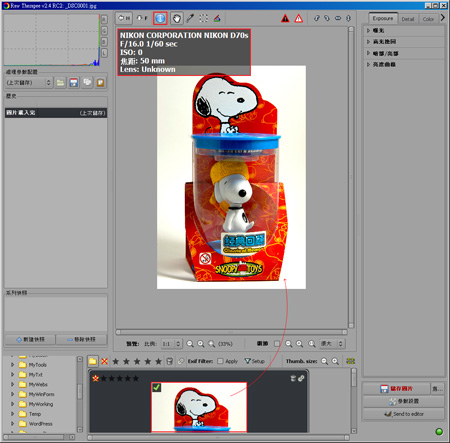
Task: Fit the preview to the window
Action: pos(211,344)
